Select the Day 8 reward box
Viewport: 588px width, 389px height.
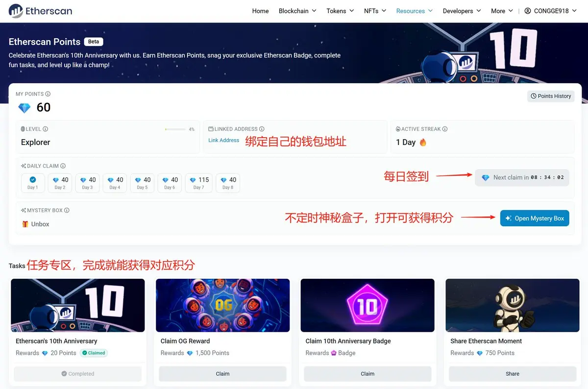tap(228, 183)
